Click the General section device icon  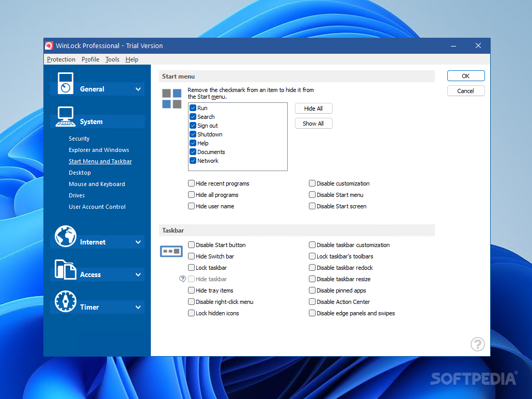click(x=66, y=83)
